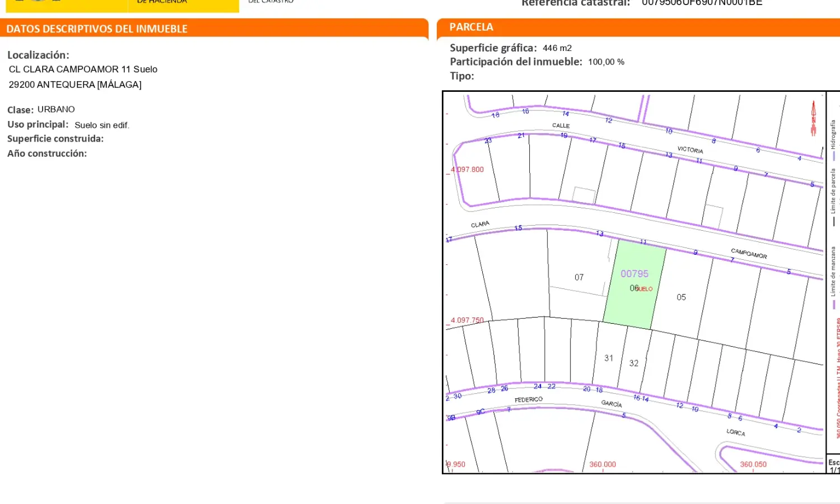Select the "100,00 %" participation value
840x504 pixels.
tap(606, 62)
